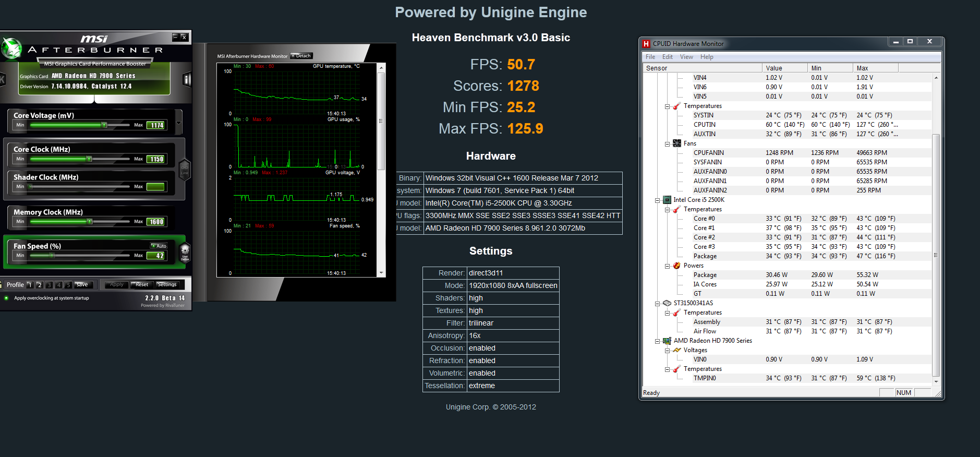The image size is (980, 457).
Task: Click the MSI Afterburner dragon logo
Action: pos(11,49)
